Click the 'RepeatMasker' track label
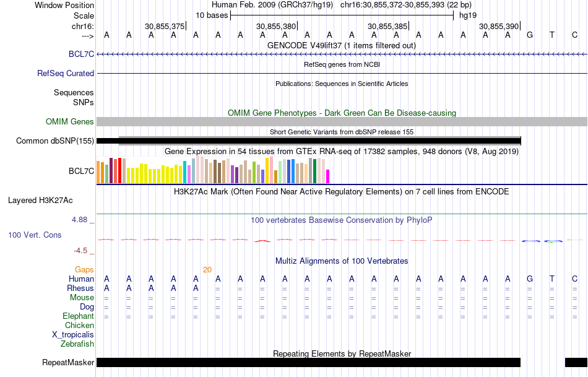The height and width of the screenshot is (377, 588). point(68,362)
